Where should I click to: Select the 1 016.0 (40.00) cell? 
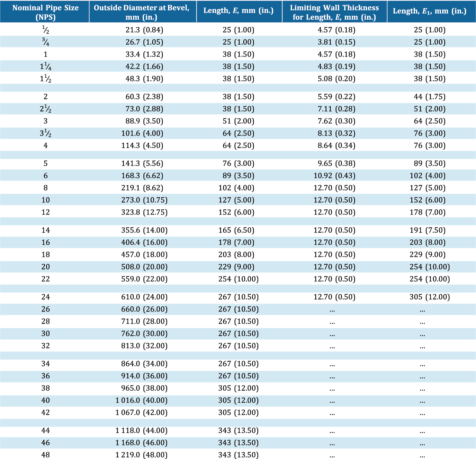141,401
